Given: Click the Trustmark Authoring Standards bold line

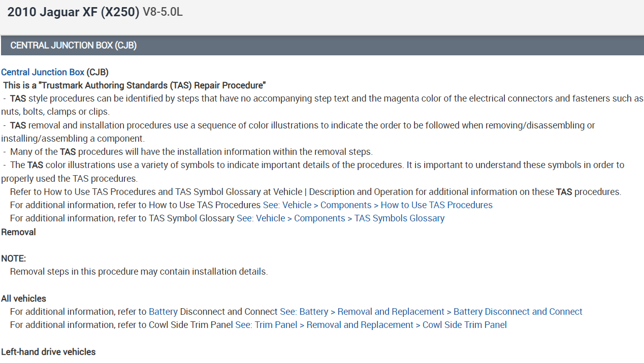Looking at the screenshot, I should [135, 85].
